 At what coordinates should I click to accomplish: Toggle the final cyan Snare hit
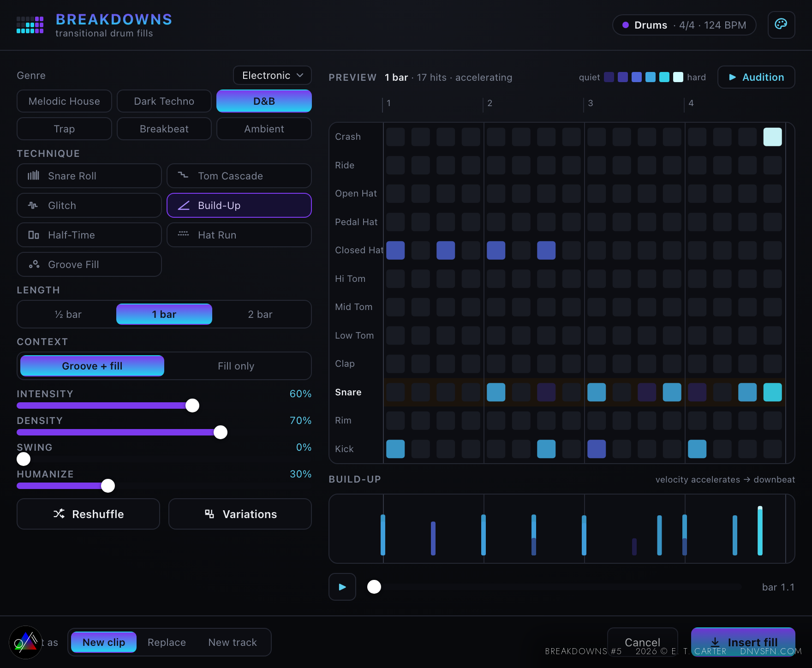(772, 392)
